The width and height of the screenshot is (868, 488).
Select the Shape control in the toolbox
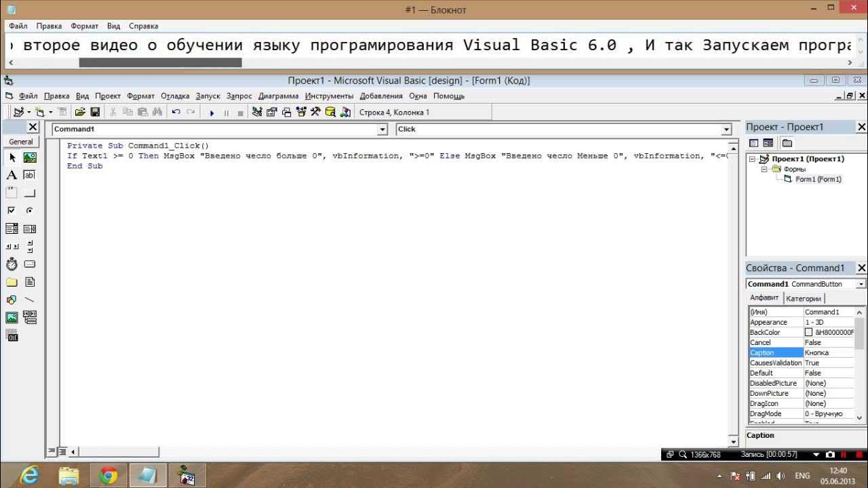click(x=12, y=300)
